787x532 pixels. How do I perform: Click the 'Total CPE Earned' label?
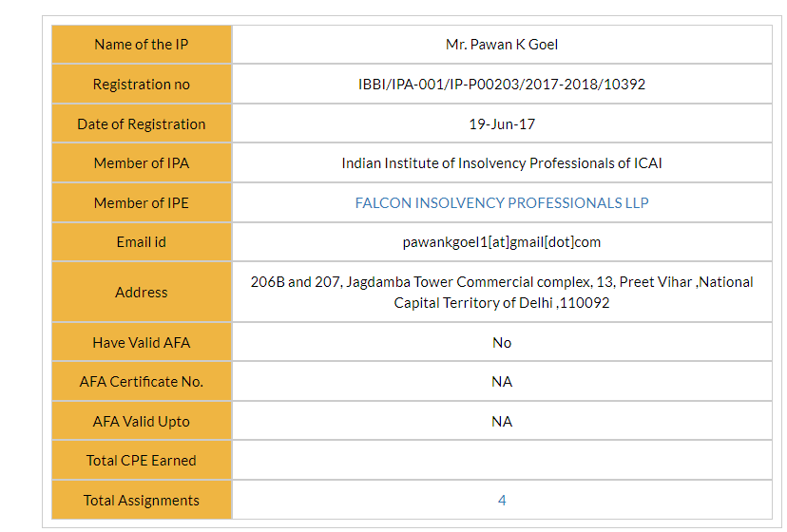pos(142,460)
